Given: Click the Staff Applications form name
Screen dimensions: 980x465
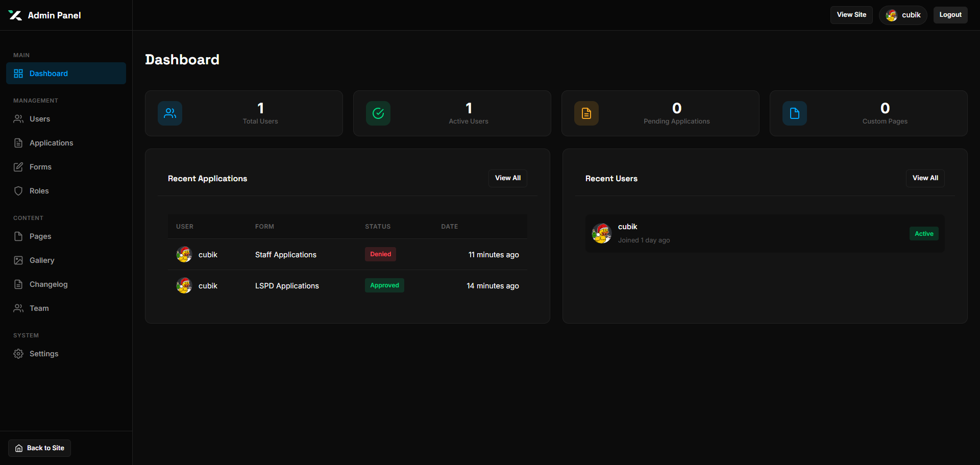Looking at the screenshot, I should pyautogui.click(x=286, y=255).
